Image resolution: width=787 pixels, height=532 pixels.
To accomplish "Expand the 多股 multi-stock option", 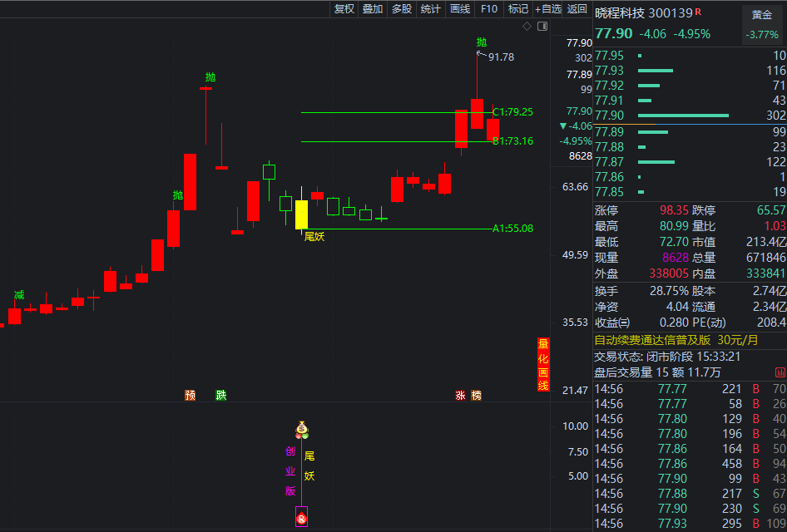I will 402,9.
